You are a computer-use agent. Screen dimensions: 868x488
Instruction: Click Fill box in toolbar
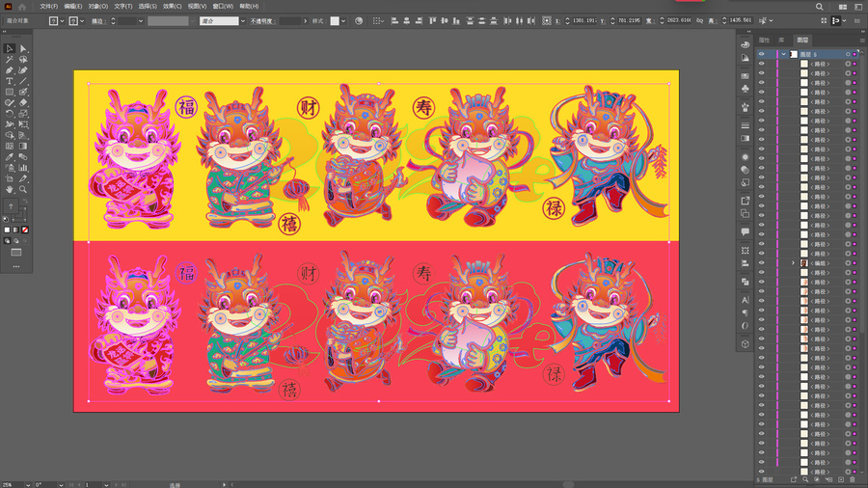point(11,206)
